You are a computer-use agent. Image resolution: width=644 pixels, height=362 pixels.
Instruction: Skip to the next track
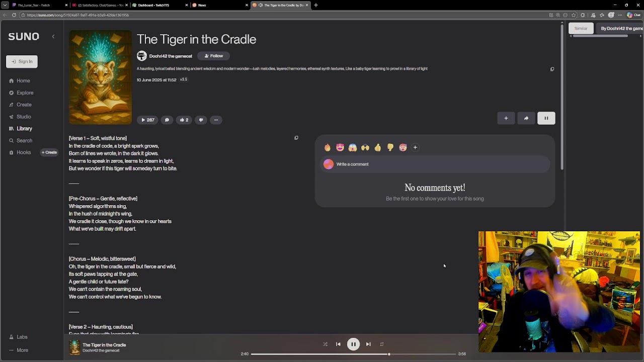pos(368,344)
